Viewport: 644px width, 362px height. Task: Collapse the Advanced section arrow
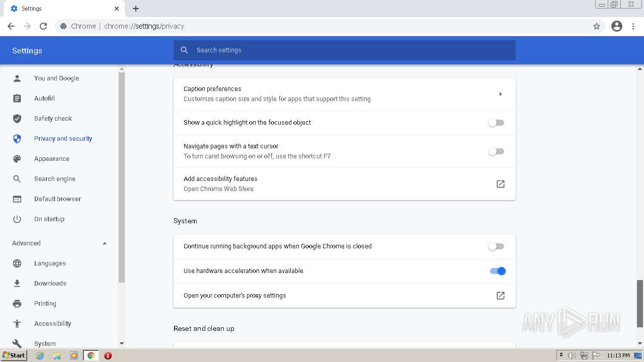click(105, 243)
